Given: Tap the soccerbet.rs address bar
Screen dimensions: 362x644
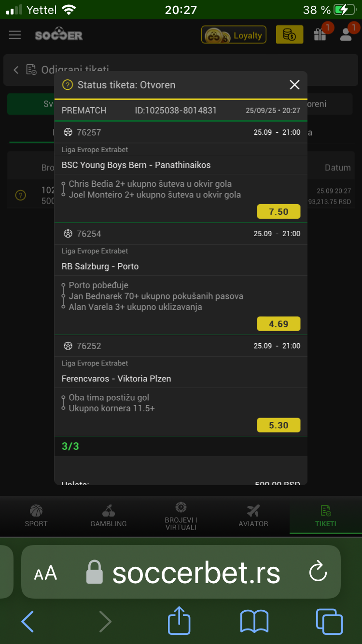Looking at the screenshot, I should (196, 573).
